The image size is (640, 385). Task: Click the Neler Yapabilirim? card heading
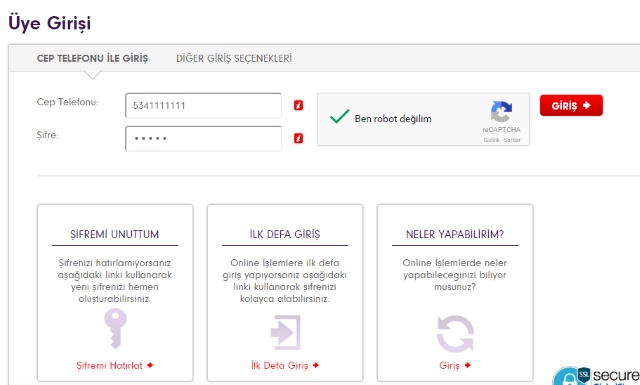coord(455,234)
